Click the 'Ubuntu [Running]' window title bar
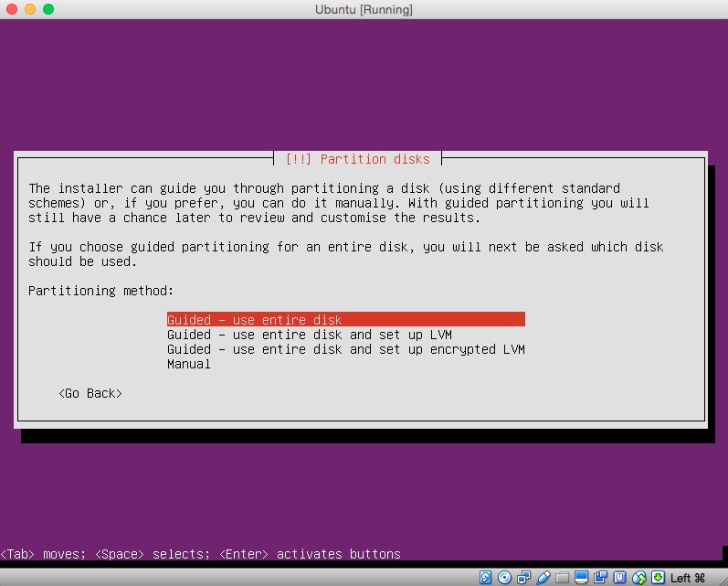 click(363, 9)
